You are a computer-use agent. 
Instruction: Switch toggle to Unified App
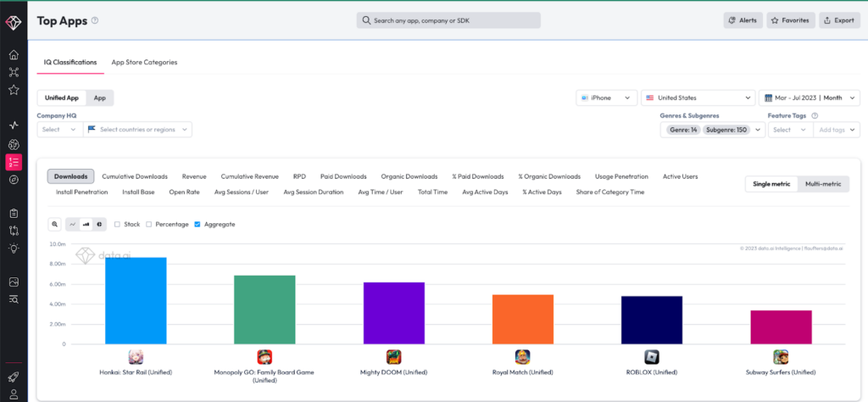61,98
